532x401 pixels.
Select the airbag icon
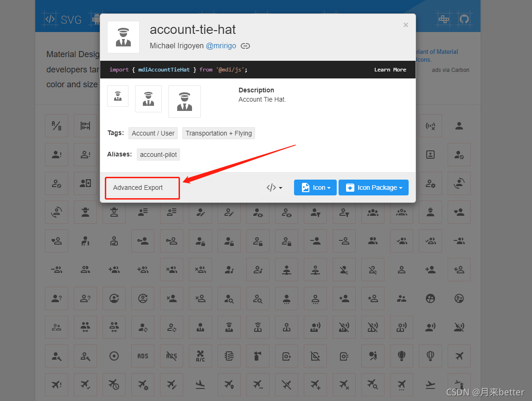(x=373, y=356)
